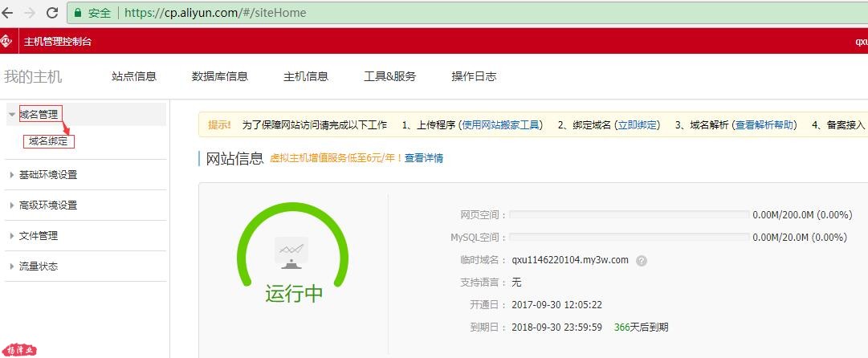Click the green secure padlock icon

[x=78, y=13]
